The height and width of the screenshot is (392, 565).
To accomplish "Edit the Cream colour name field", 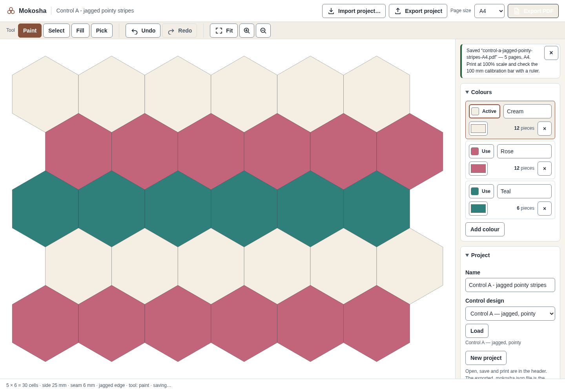I will pyautogui.click(x=527, y=111).
